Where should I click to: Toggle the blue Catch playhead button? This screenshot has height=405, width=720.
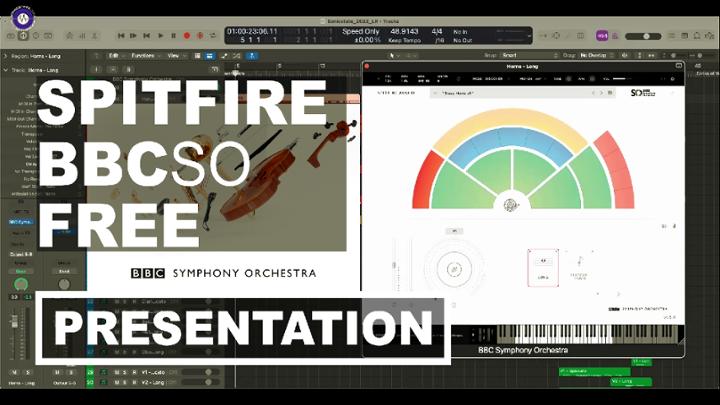pos(252,56)
